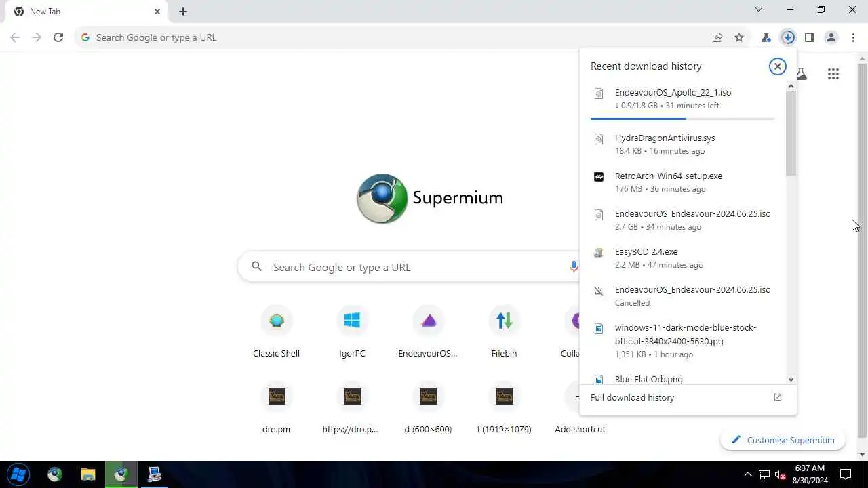This screenshot has width=868, height=488.
Task: Bookmark this tab with star icon
Action: point(739,37)
